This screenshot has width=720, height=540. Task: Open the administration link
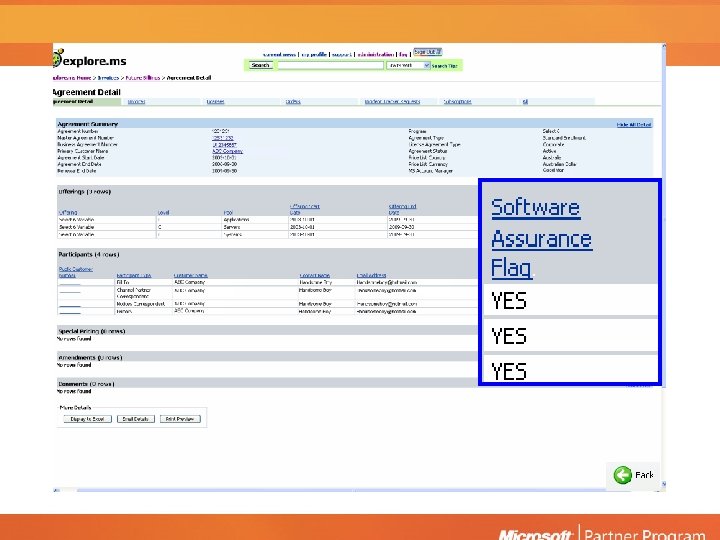tap(376, 55)
